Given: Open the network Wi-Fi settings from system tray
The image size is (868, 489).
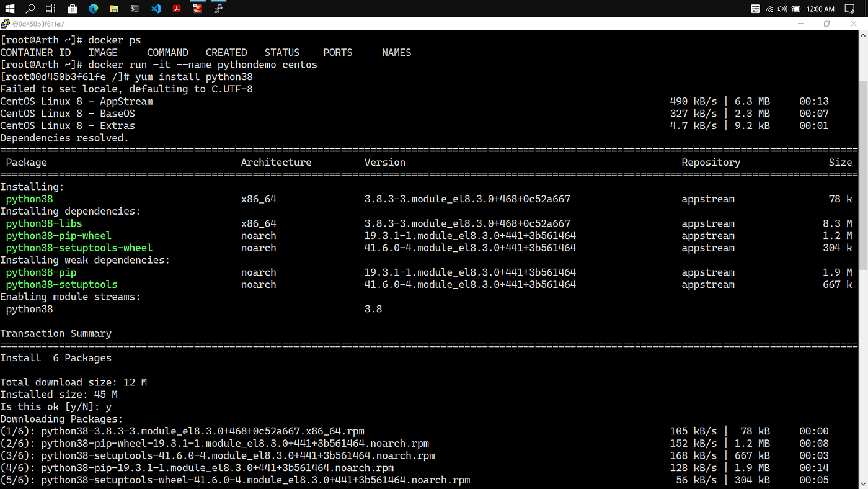Looking at the screenshot, I should click(x=769, y=9).
